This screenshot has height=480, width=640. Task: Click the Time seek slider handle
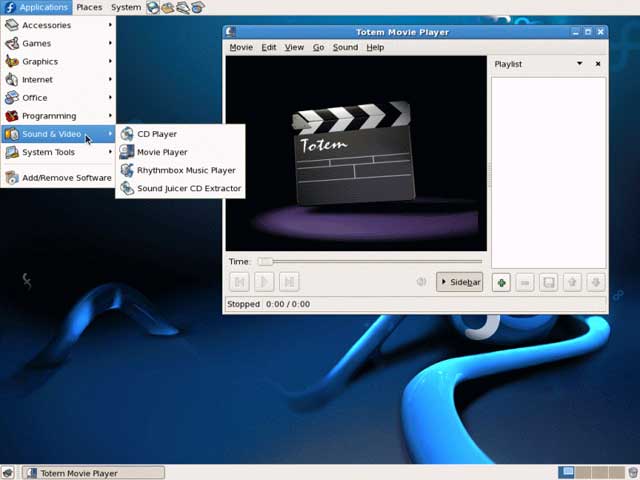[265, 261]
